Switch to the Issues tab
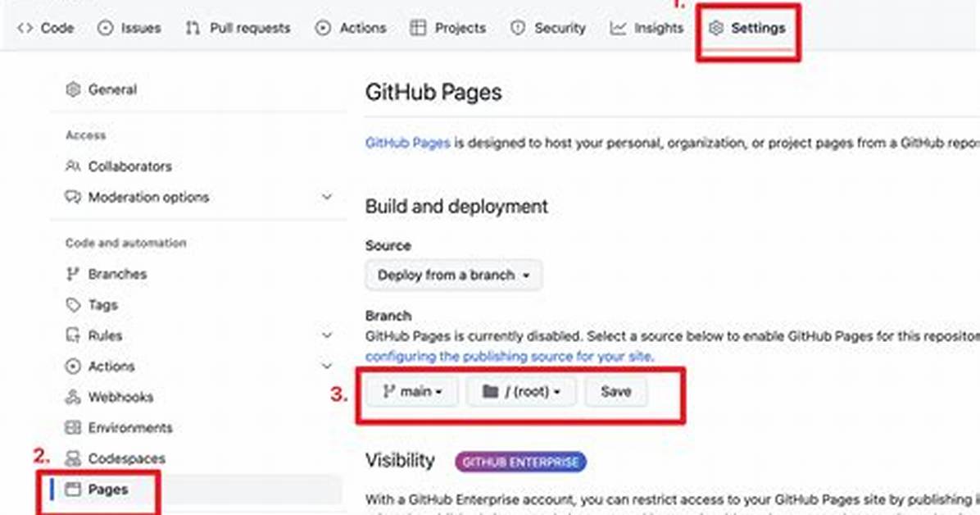The image size is (980, 515). tap(129, 28)
